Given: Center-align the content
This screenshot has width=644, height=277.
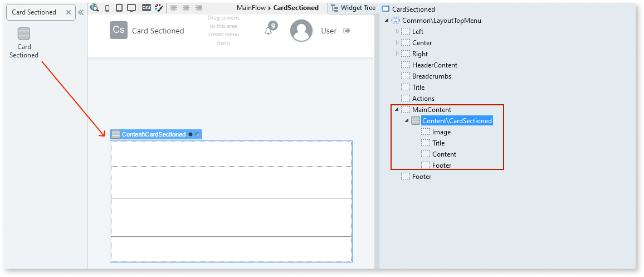Looking at the screenshot, I should tap(186, 8).
